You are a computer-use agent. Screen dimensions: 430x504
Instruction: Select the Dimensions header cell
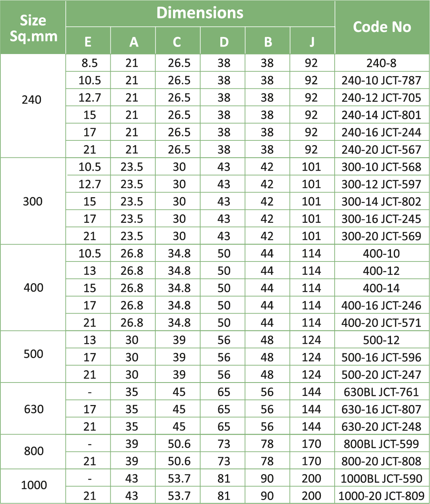click(x=200, y=13)
